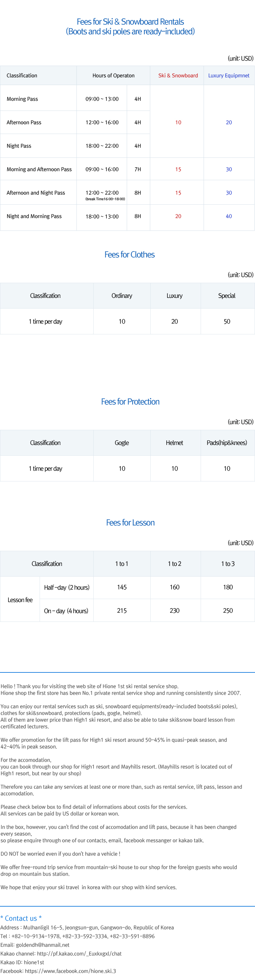Click the Fees for Lesson heading

(131, 522)
